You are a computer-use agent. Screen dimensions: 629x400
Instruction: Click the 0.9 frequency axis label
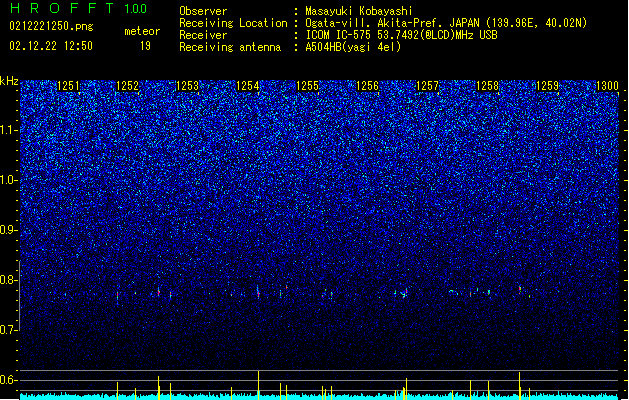pos(9,230)
